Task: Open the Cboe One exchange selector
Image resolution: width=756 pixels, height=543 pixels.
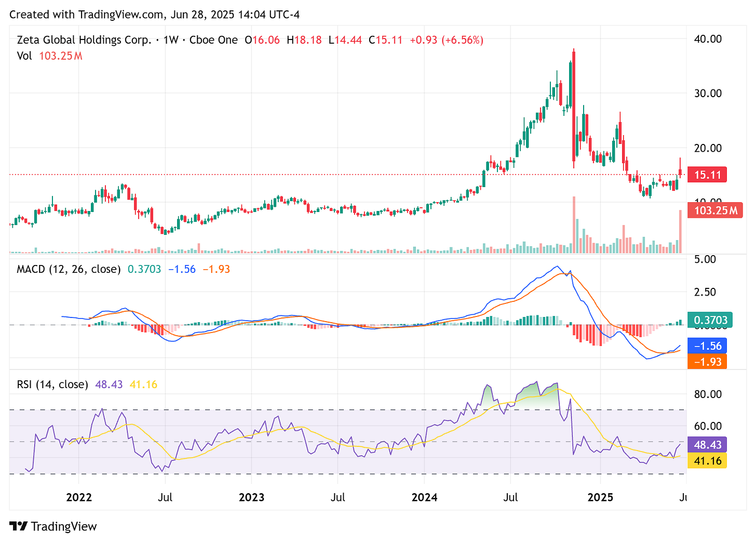Action: pyautogui.click(x=213, y=39)
